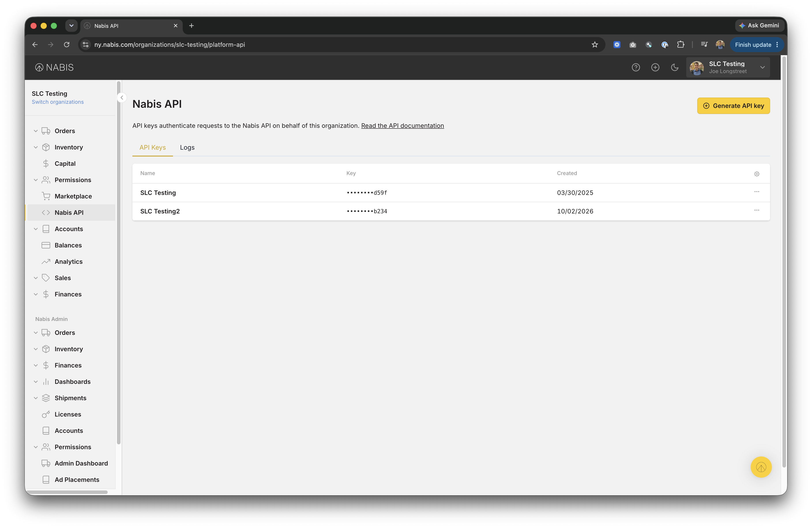This screenshot has height=528, width=812.
Task: Click Finish update button
Action: [x=757, y=45]
